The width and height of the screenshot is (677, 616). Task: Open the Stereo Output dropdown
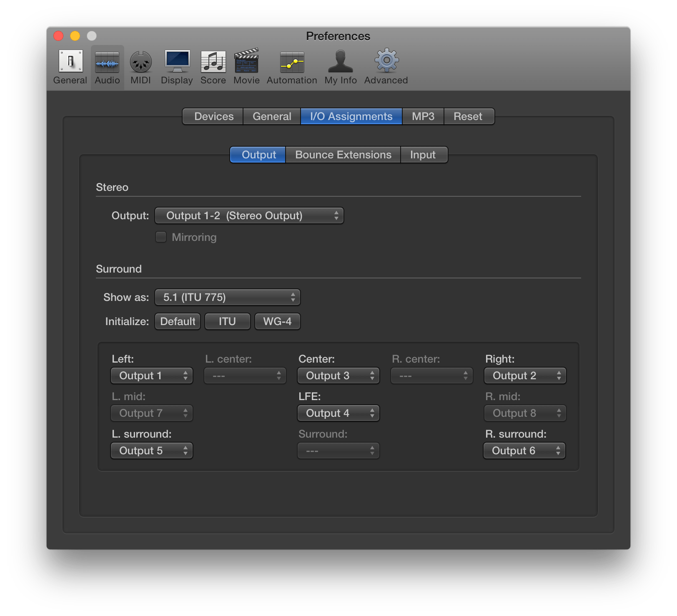coord(249,215)
